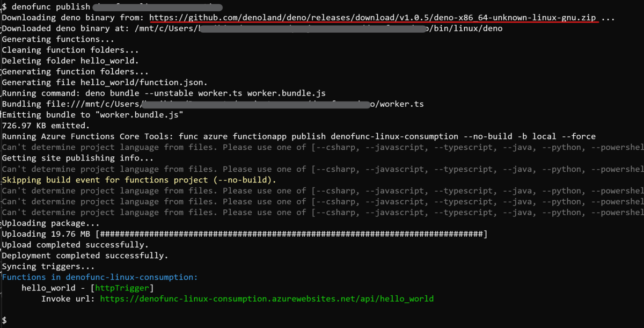The image size is (644, 328).
Task: Click the 'denofunc publish' command text
Action: click(50, 7)
